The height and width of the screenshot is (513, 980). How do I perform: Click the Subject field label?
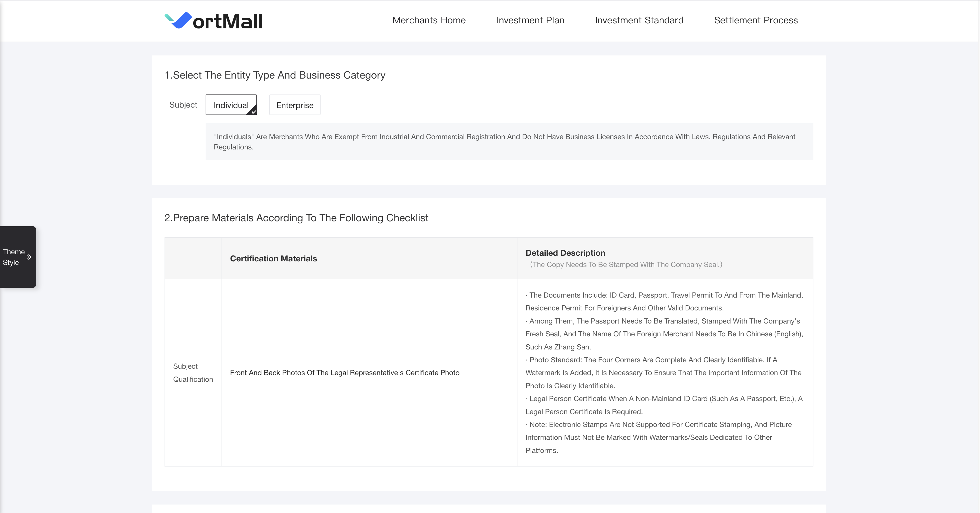(183, 105)
